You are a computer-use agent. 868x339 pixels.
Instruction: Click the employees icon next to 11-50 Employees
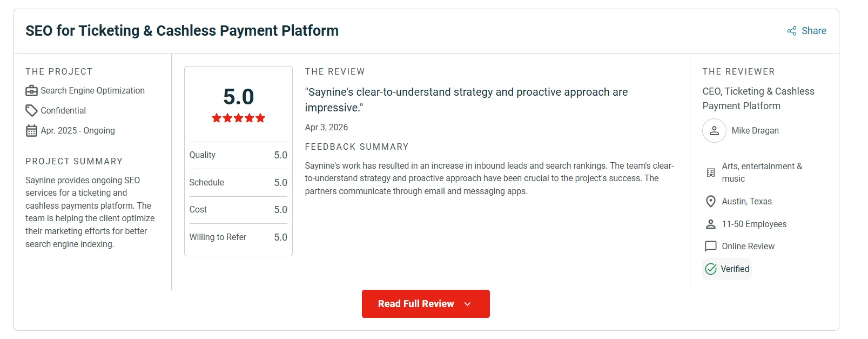(x=710, y=224)
